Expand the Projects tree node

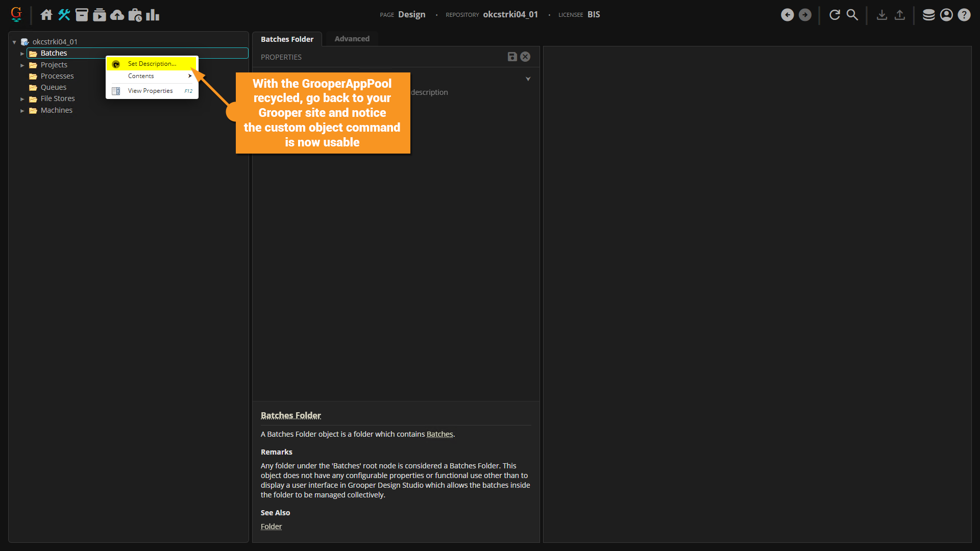point(22,65)
